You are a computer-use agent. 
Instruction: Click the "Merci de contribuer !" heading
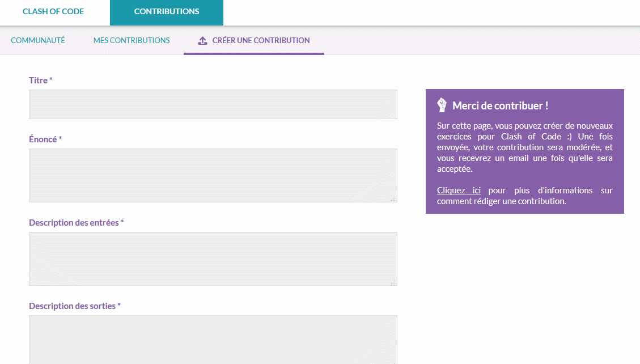[x=500, y=105]
